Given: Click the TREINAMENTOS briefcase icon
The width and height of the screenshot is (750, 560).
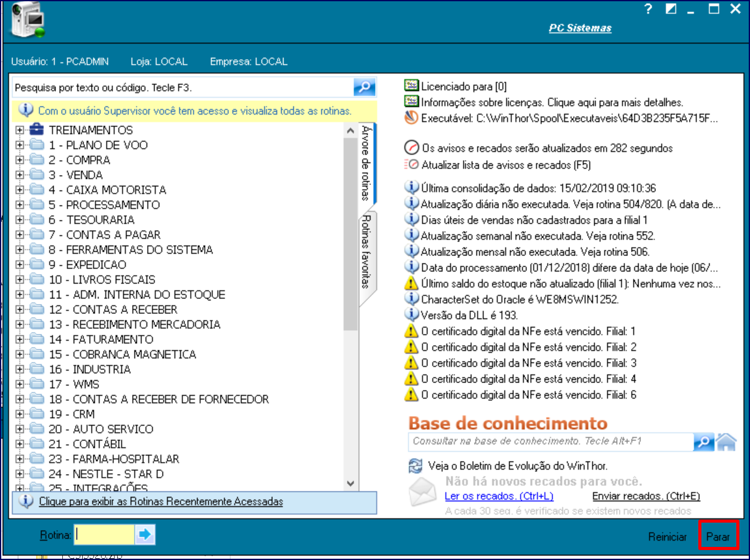Looking at the screenshot, I should tap(37, 130).
